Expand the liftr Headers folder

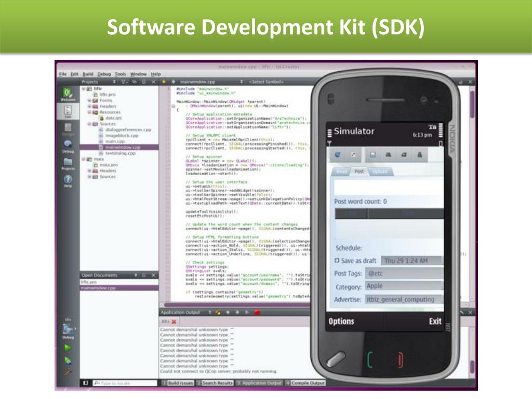[x=89, y=106]
